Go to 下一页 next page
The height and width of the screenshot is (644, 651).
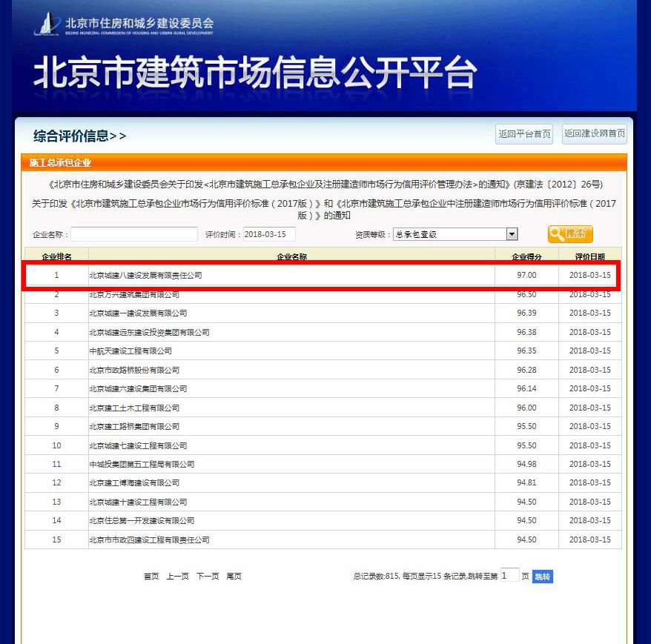pos(207,576)
